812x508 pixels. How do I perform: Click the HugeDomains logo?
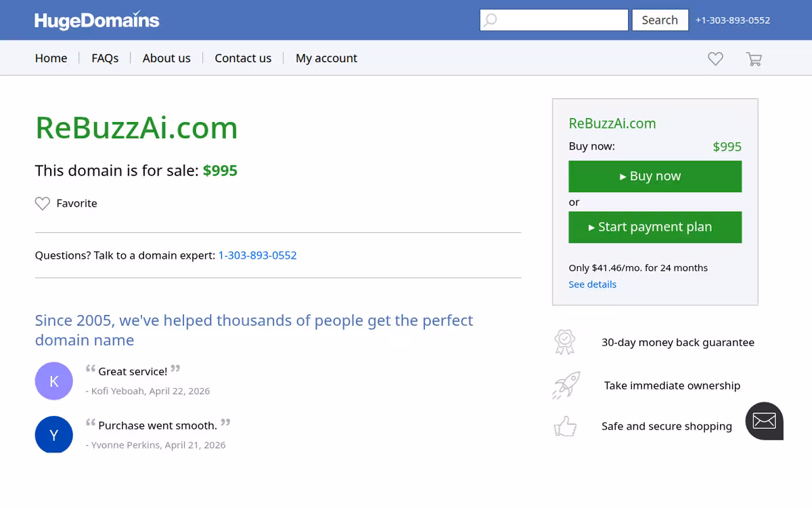tap(97, 20)
